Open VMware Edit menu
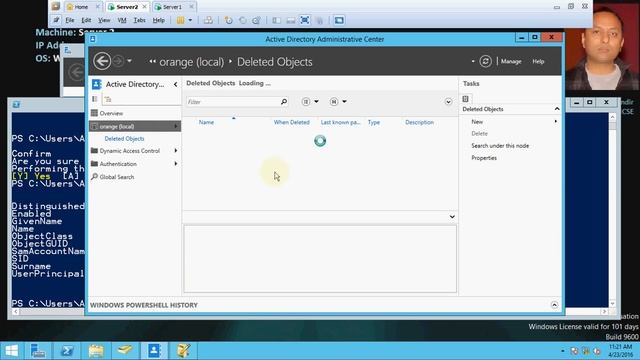This screenshot has width=640, height=360. click(x=86, y=20)
